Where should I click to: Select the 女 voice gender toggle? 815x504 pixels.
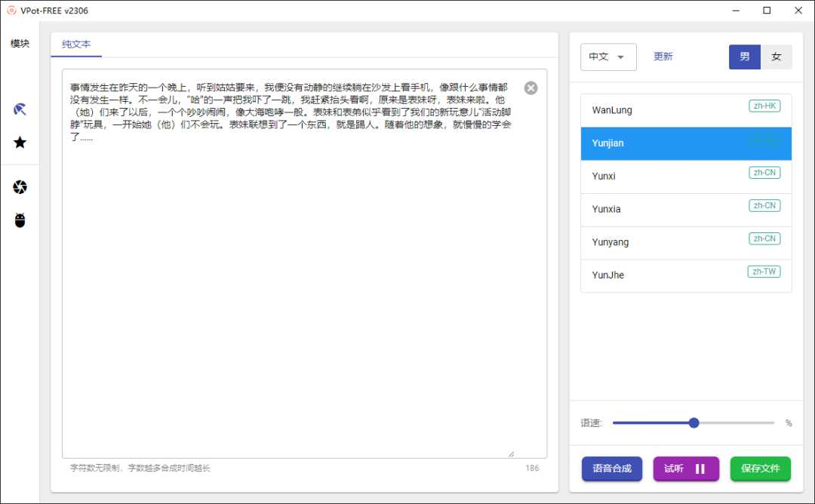point(776,57)
